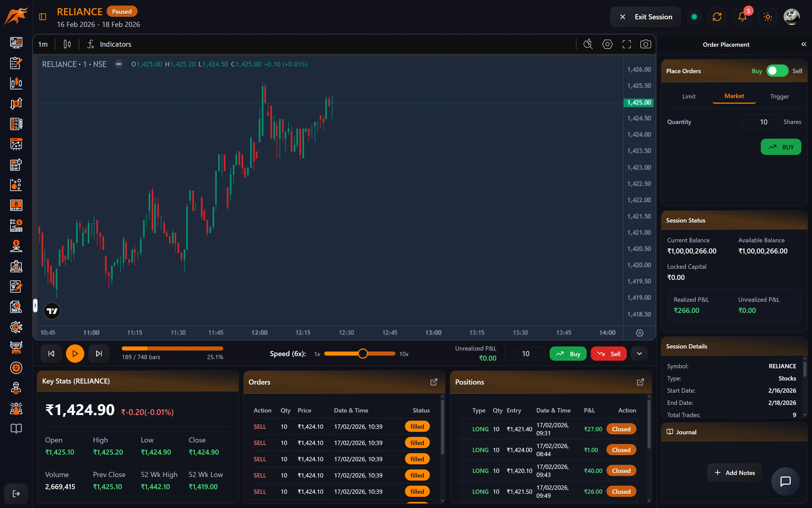Play the paused replay session
Viewport: 812px width, 508px height.
point(75,354)
